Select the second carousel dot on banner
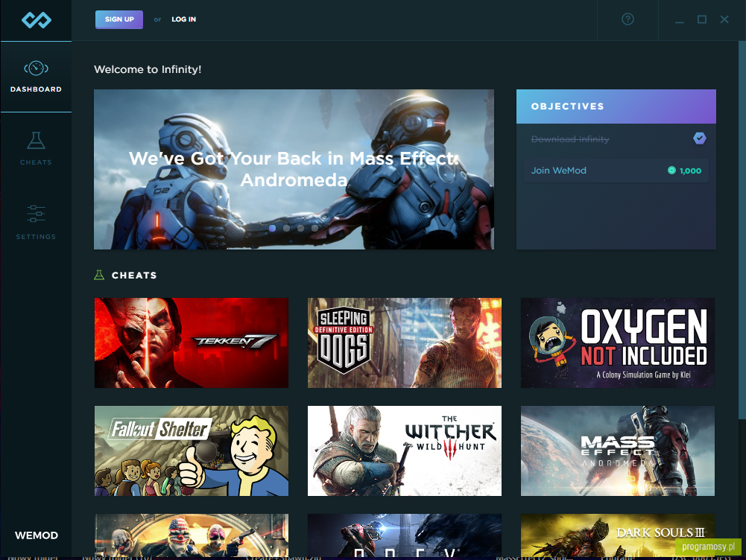The image size is (746, 560). tap(286, 228)
